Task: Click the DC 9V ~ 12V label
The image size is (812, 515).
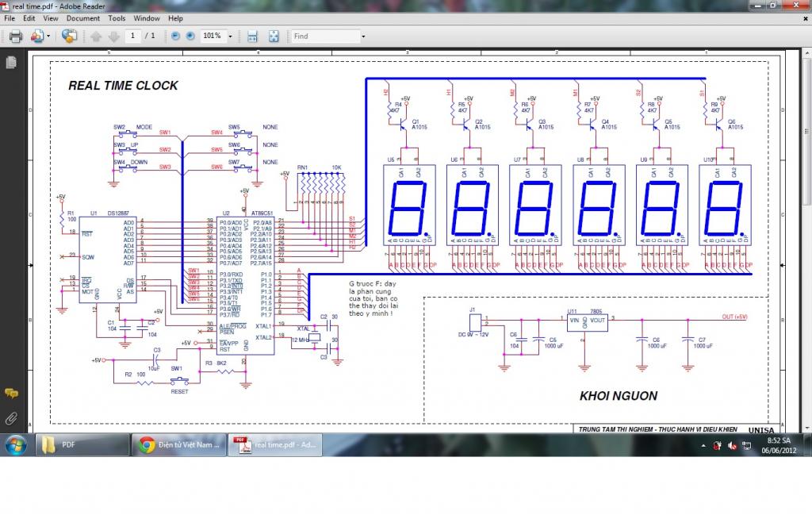Action: point(473,335)
